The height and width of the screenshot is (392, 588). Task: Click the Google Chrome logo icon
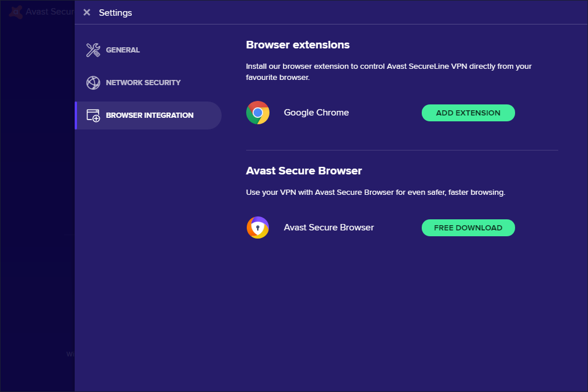coord(258,113)
